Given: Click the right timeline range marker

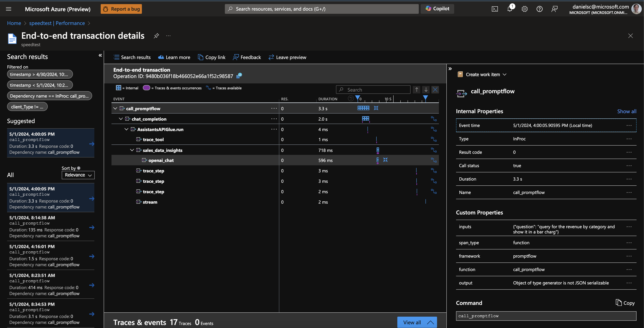Looking at the screenshot, I should click(x=425, y=98).
